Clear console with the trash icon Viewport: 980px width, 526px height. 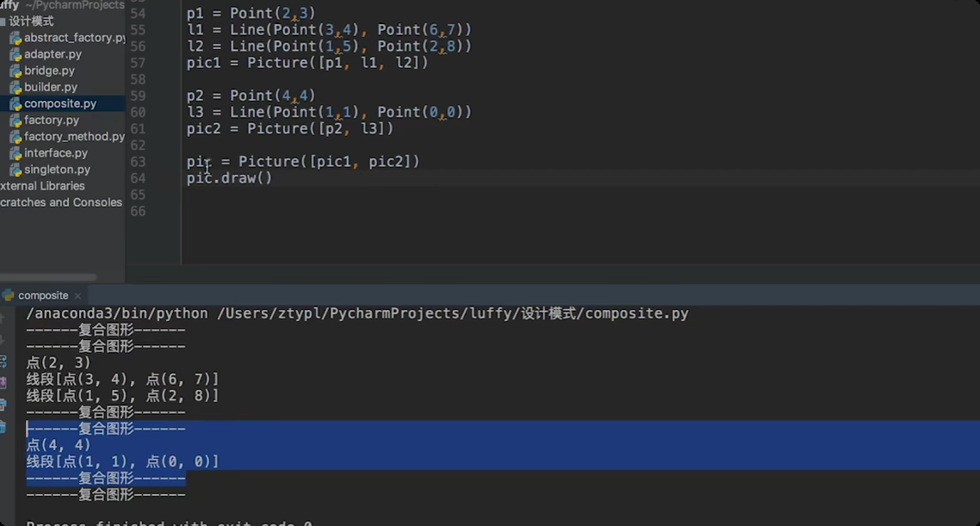coord(3,427)
